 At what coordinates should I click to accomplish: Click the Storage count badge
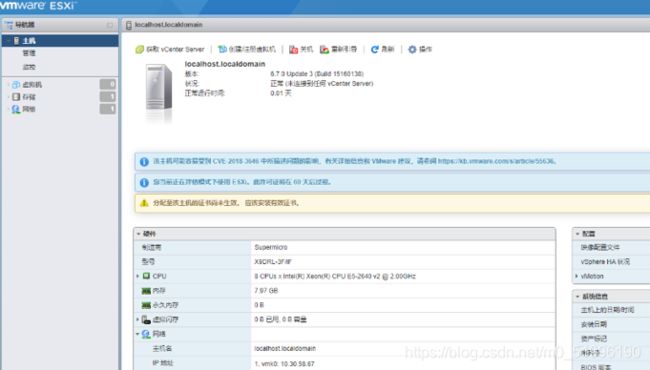[x=108, y=97]
